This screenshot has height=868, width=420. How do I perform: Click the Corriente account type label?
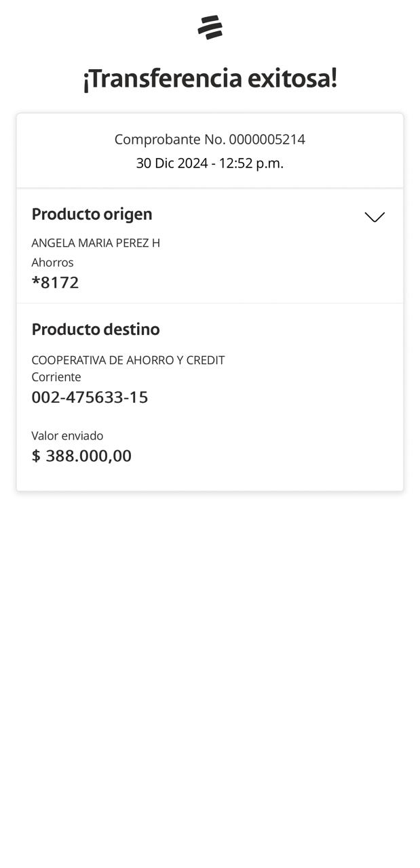[x=56, y=377]
